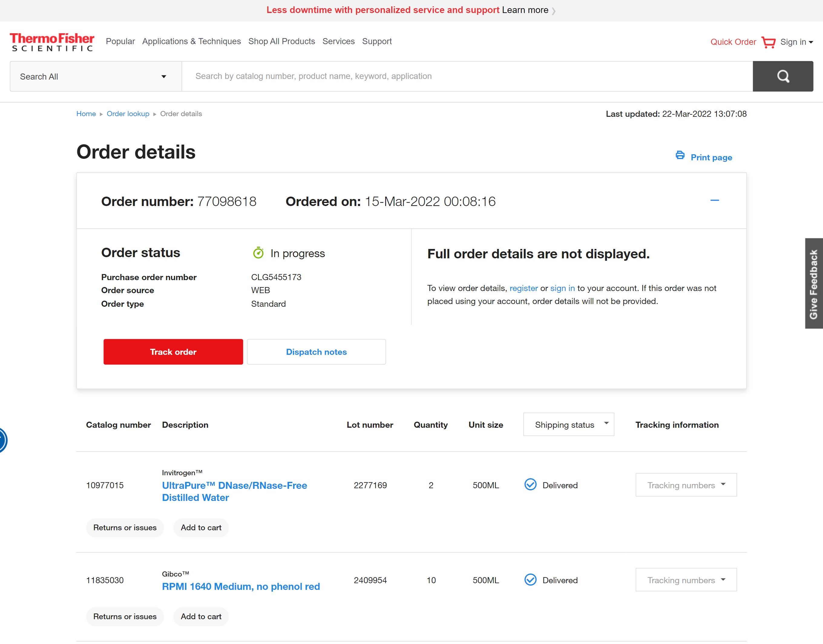Open the Services menu
The width and height of the screenshot is (823, 644).
tap(338, 41)
